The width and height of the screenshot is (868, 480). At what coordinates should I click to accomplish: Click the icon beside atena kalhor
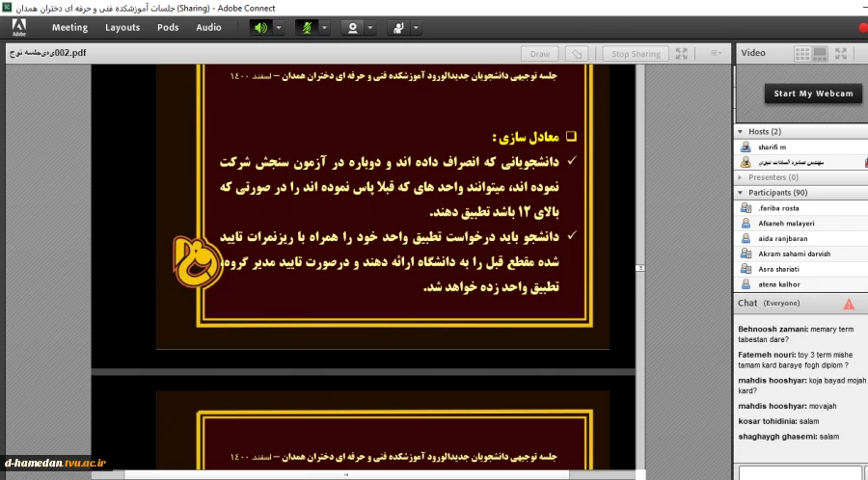(x=746, y=284)
